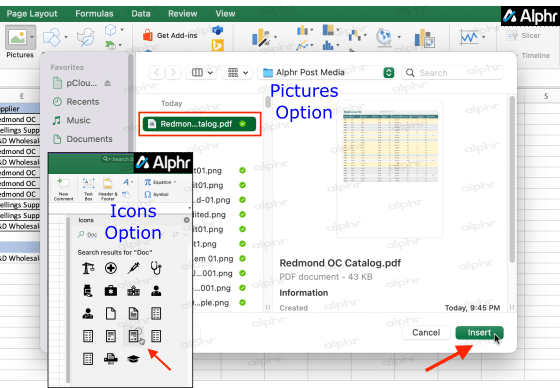
Task: Pick the graduation cap icon
Action: click(133, 359)
